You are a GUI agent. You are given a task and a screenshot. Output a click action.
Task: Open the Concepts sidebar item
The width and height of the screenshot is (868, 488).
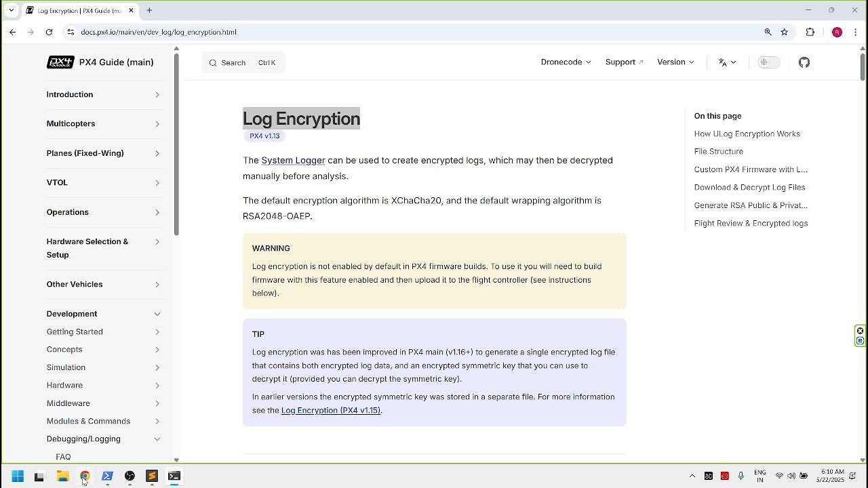pos(103,350)
